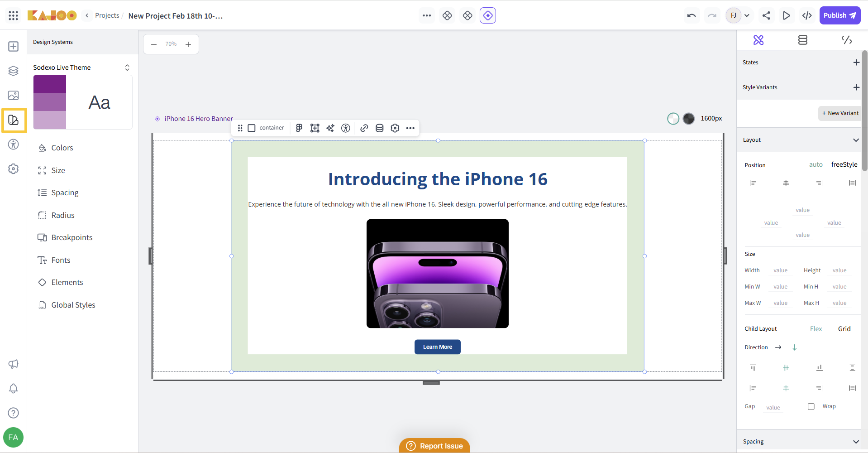Open the layers panel icon

pos(14,71)
